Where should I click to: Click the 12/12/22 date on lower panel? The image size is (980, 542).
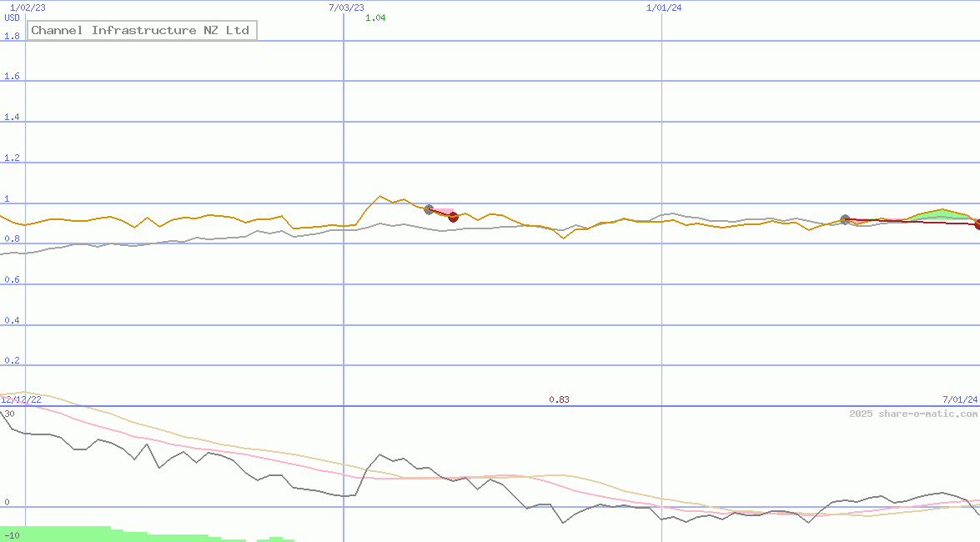21,400
